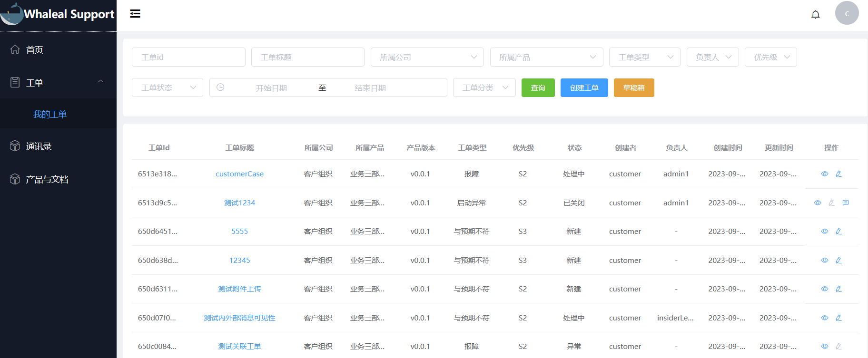This screenshot has height=358, width=868.
Task: Open the 测试内外部消息可见性 ticket link
Action: (240, 318)
